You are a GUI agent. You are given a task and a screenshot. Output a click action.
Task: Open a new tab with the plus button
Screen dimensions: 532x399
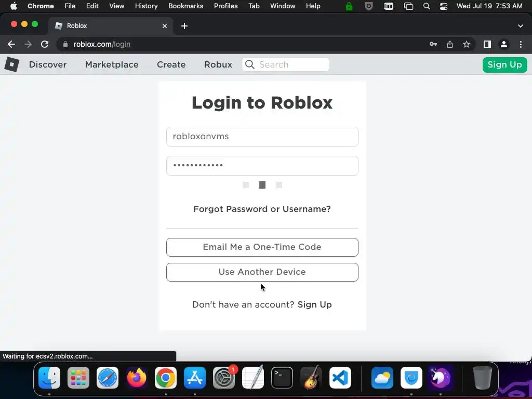click(x=184, y=26)
